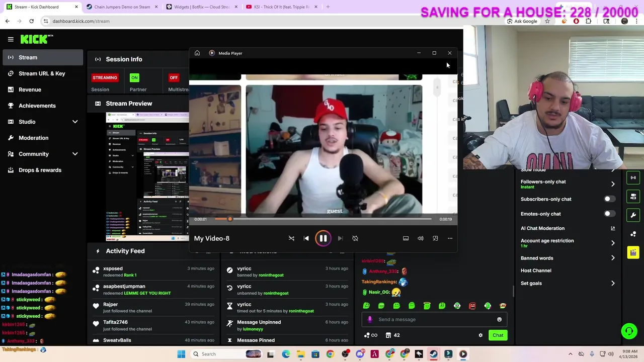The image size is (644, 362).
Task: Click the purple microphone icon in chat input
Action: (370, 319)
